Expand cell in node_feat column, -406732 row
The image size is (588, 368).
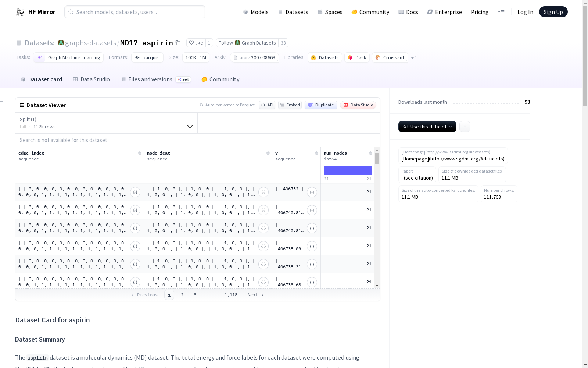pos(263,192)
